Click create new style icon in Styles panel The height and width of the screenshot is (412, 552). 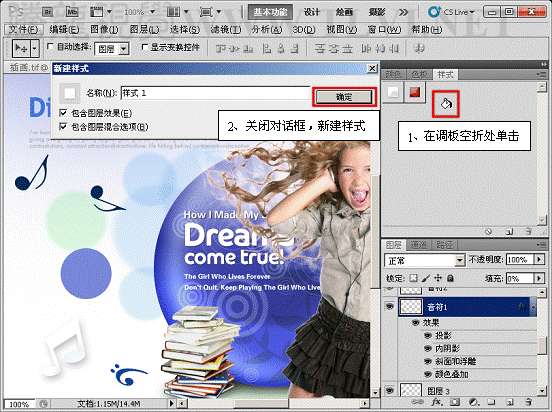[509, 231]
